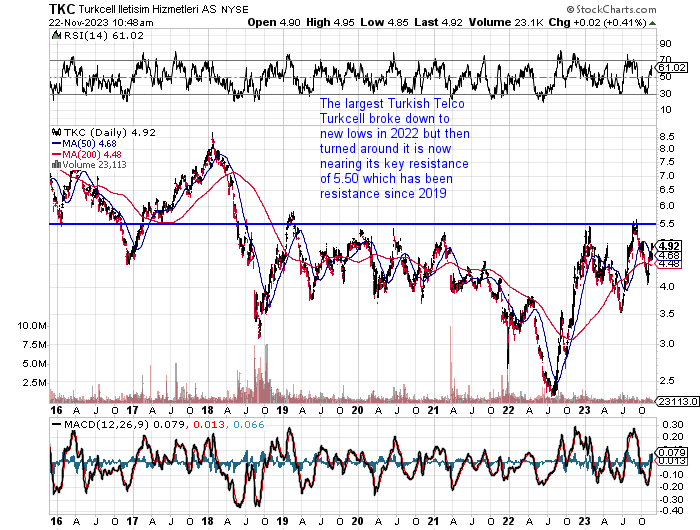
Task: Click the -0.40 label on MACD axis
Action: 672,511
